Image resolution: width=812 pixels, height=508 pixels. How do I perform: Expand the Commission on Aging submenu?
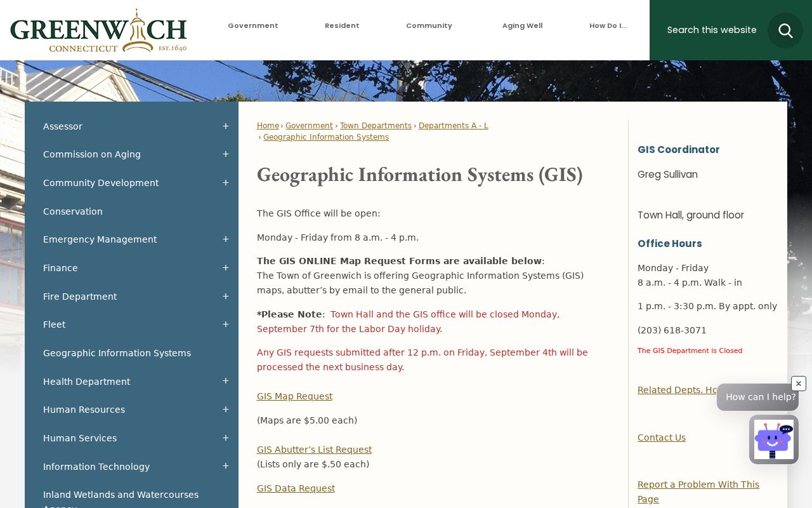pos(225,154)
